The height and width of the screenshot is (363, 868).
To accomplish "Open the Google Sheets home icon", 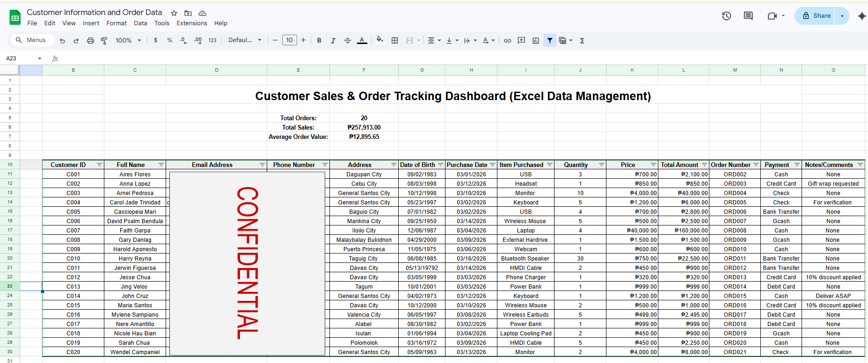I will [x=15, y=17].
